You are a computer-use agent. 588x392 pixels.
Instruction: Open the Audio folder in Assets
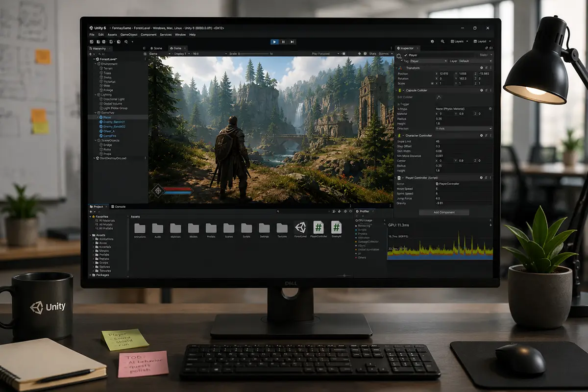click(x=157, y=230)
